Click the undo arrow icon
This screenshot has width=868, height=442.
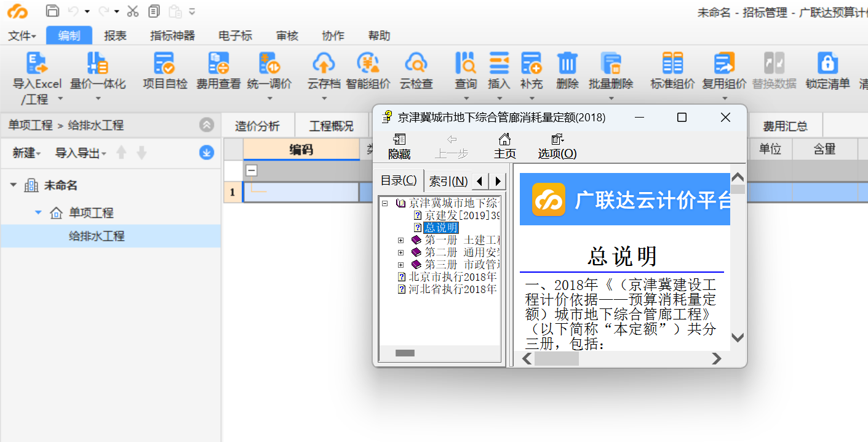(x=73, y=11)
